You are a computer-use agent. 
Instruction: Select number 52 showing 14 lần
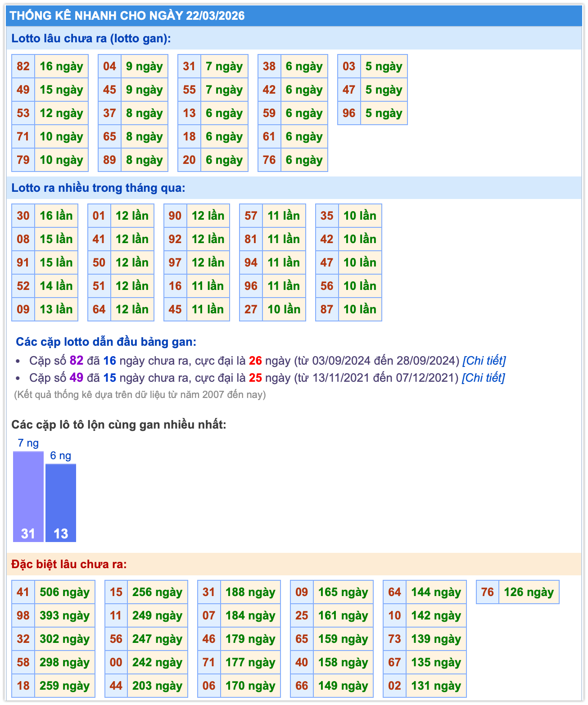tap(23, 286)
